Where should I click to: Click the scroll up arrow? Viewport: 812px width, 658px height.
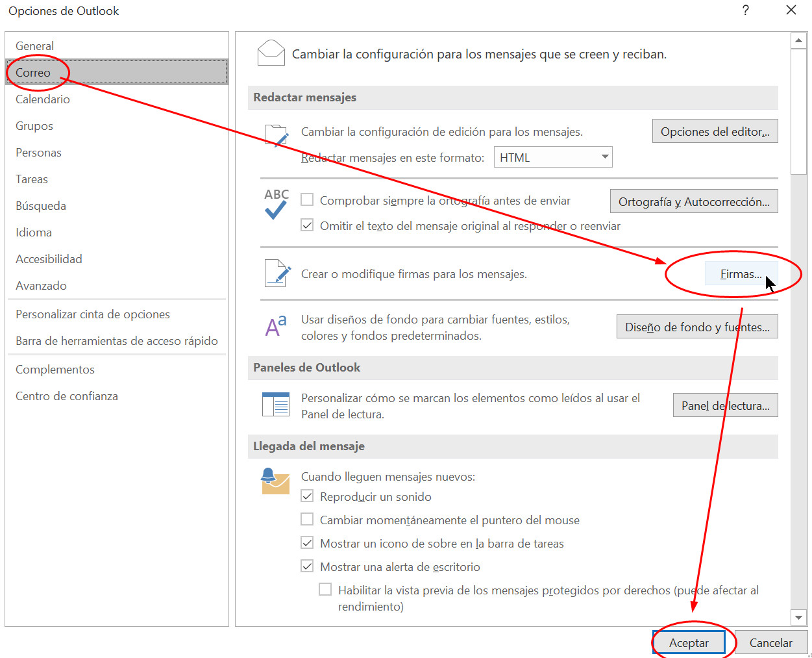click(x=798, y=41)
